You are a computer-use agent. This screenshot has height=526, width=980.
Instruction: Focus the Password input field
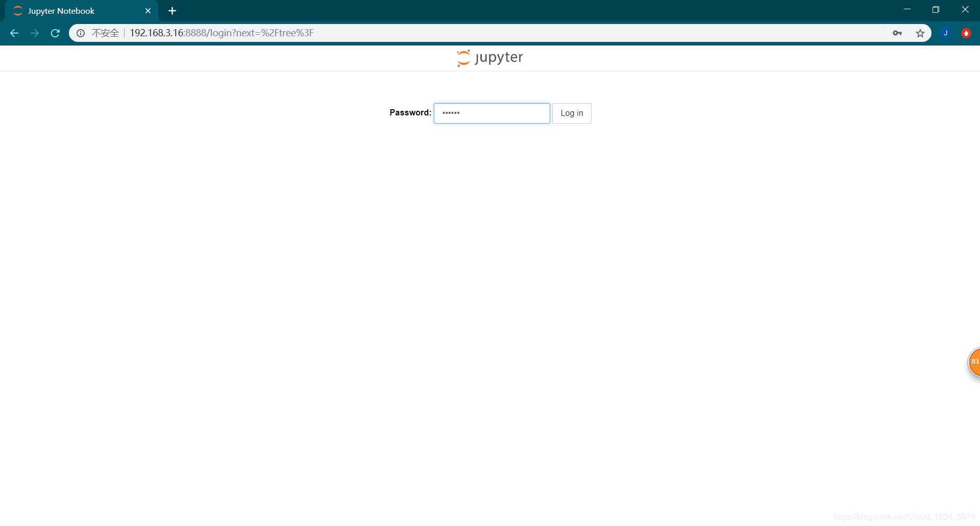pos(492,113)
